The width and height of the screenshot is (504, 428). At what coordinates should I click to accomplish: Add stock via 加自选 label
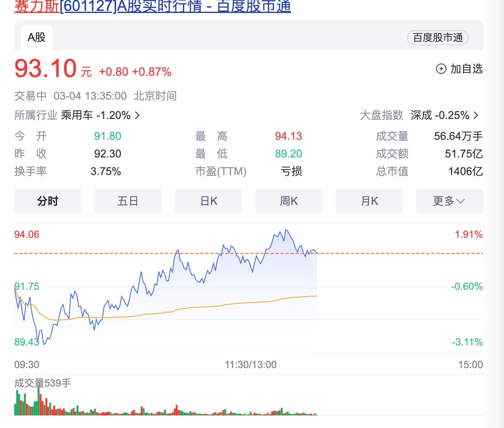(x=466, y=69)
